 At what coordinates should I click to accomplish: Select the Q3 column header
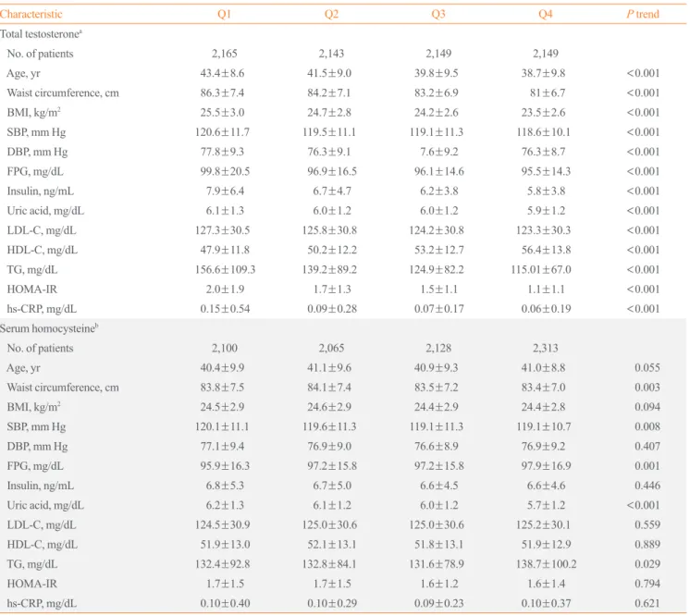point(438,14)
